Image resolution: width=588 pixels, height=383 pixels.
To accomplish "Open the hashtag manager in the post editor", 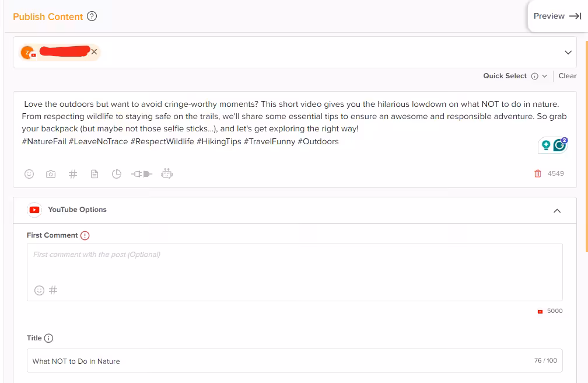I will click(x=73, y=174).
